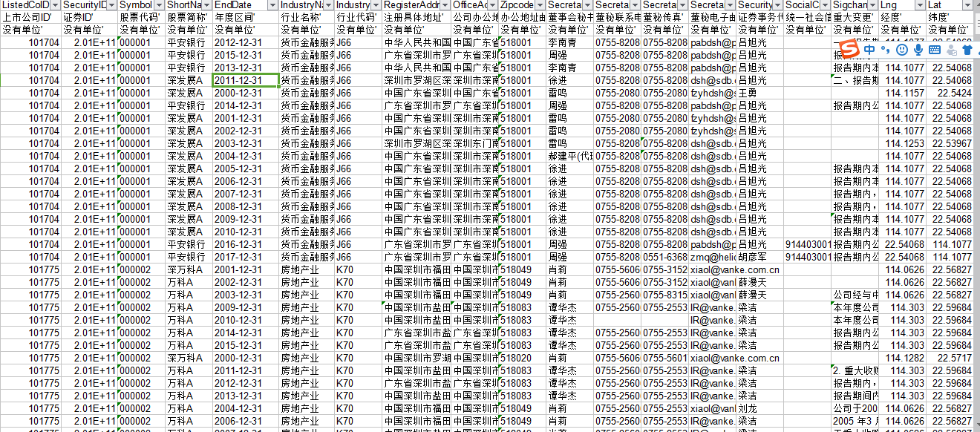Select the 上市公司ID' header cell
This screenshot has height=432, width=980.
[x=30, y=18]
